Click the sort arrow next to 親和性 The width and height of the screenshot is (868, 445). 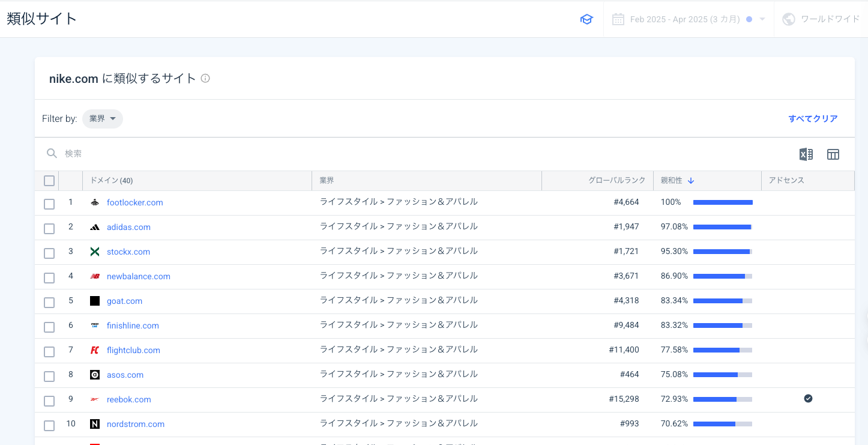[x=691, y=180]
